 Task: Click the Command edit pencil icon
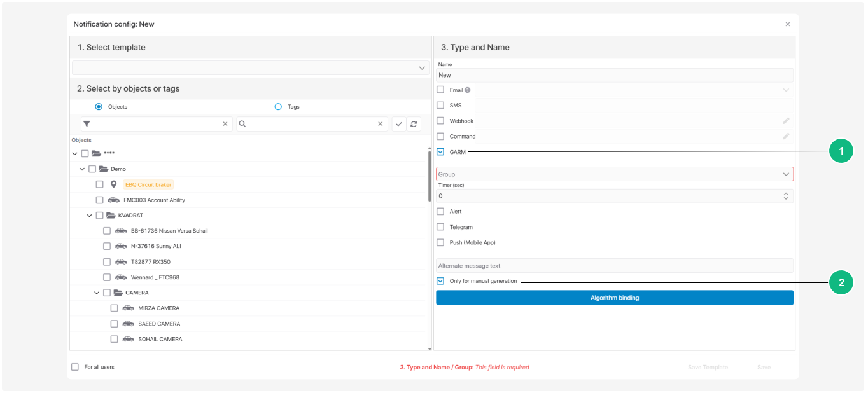point(786,136)
